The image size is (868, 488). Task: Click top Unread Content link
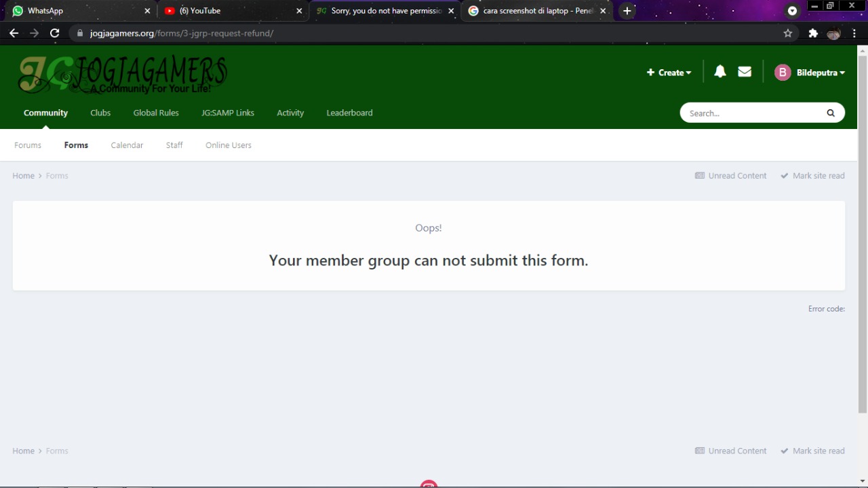point(731,176)
